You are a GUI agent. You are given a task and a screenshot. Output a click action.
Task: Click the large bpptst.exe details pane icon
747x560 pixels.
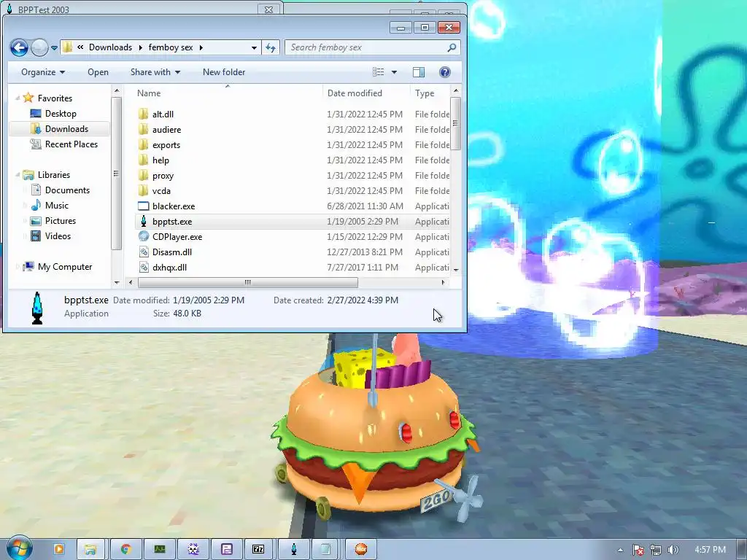(x=37, y=308)
